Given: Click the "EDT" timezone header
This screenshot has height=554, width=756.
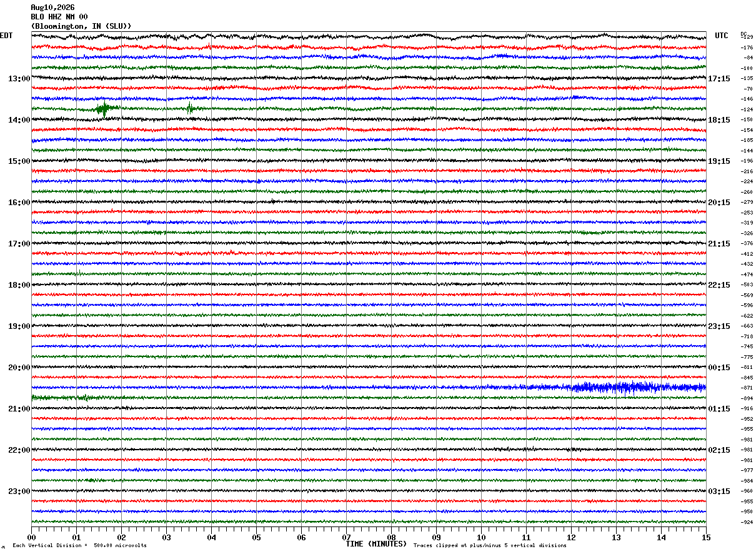Looking at the screenshot, I should pyautogui.click(x=6, y=36).
